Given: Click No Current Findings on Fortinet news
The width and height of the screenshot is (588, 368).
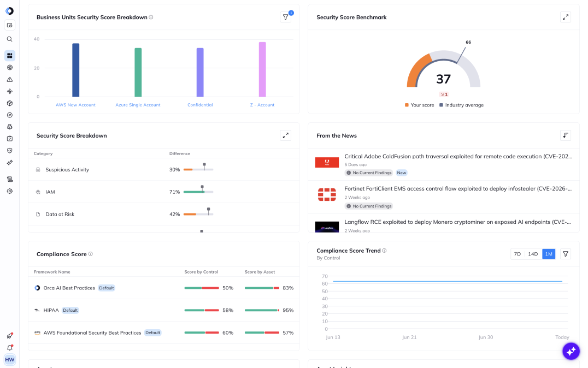Looking at the screenshot, I should 369,206.
